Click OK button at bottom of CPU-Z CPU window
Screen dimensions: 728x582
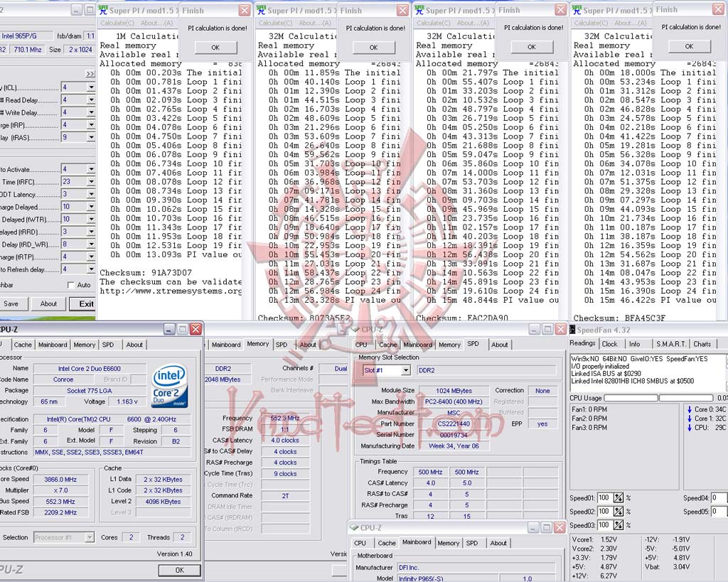point(179,571)
